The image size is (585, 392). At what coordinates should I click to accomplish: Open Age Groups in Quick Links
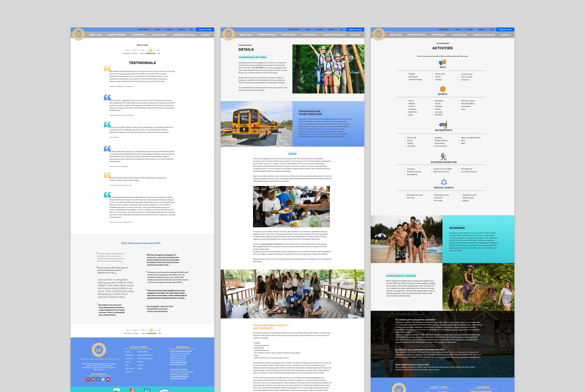pyautogui.click(x=129, y=368)
